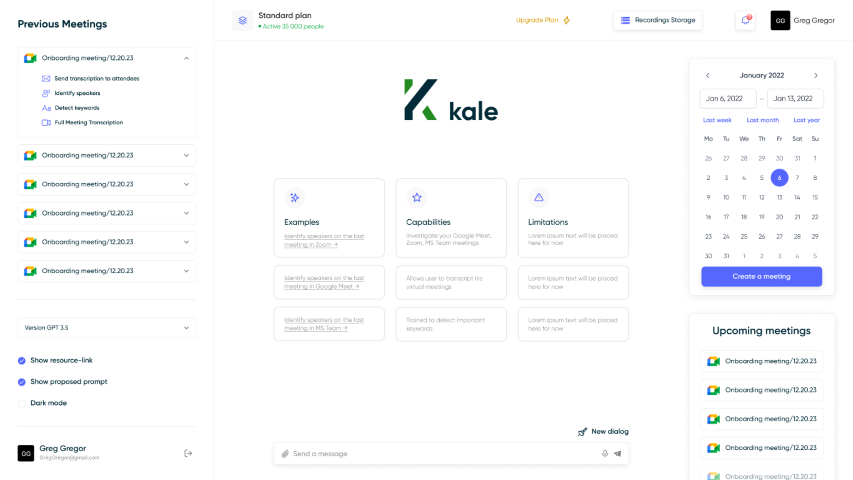Expand the third Onboarding meeting entry
Screen dimensions: 853x480
[x=186, y=184]
